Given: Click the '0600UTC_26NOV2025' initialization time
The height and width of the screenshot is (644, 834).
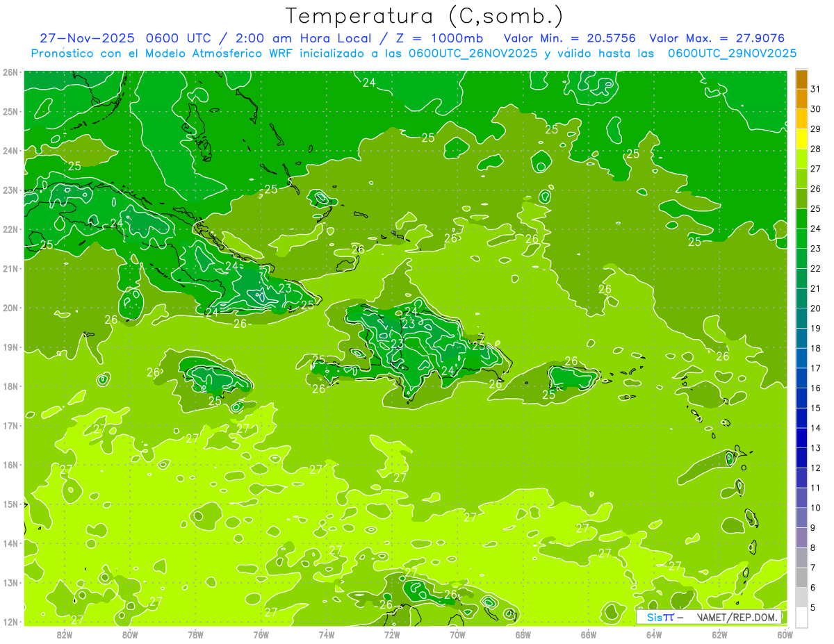Looking at the screenshot, I should coord(473,53).
